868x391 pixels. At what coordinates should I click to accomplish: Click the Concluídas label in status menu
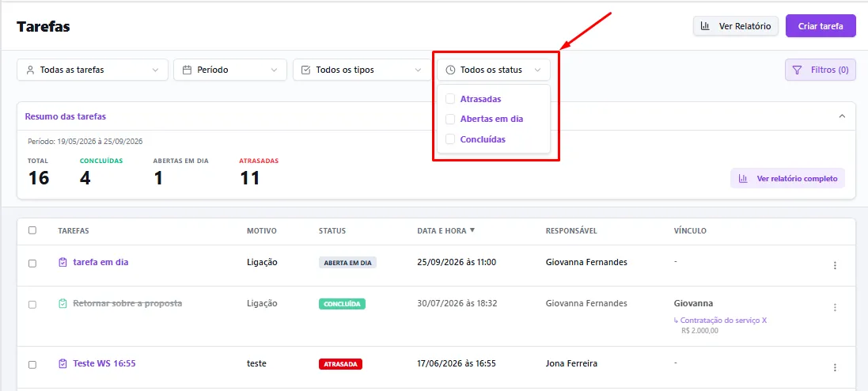(x=483, y=139)
